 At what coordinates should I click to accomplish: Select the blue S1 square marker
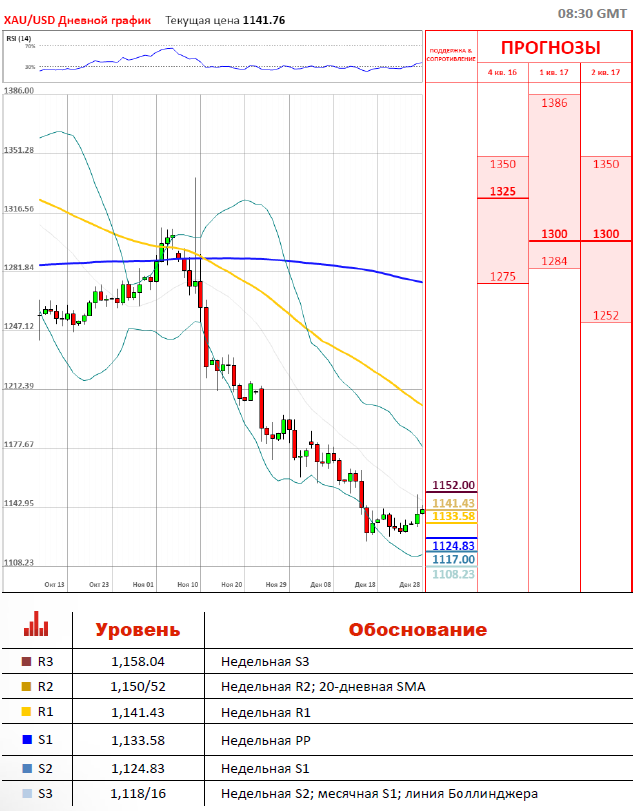(x=26, y=741)
